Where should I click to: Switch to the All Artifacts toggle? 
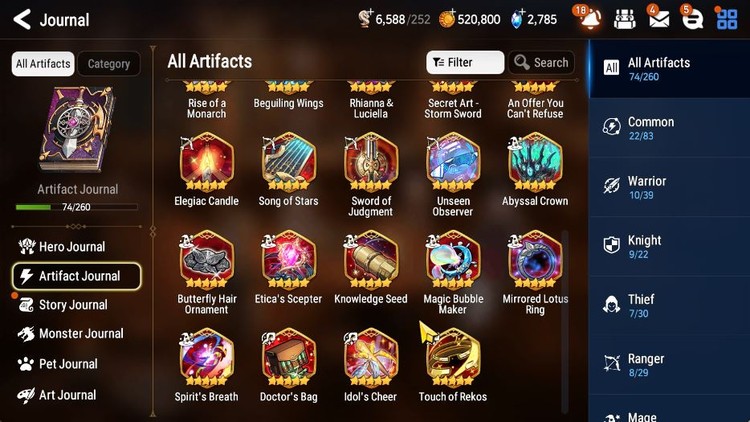43,64
